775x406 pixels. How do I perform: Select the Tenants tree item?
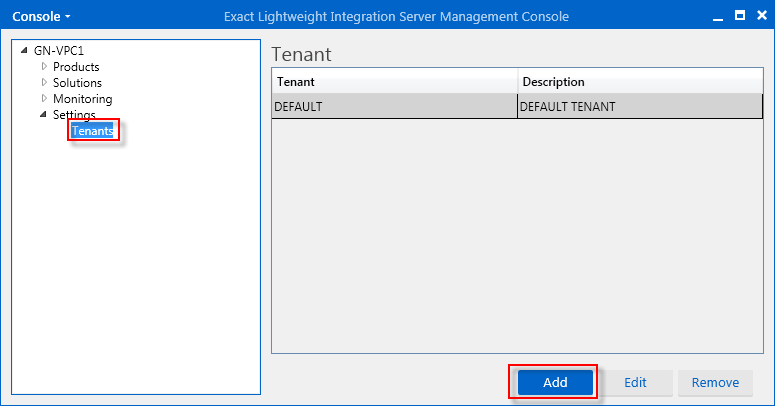point(92,131)
